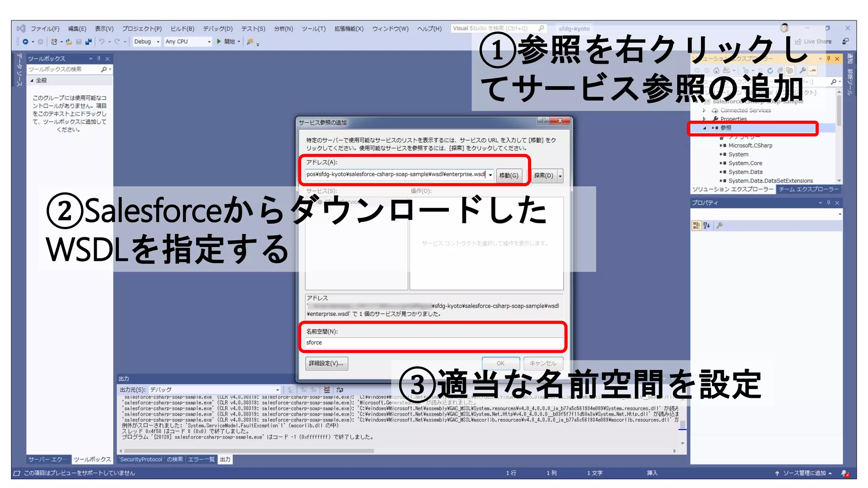Close the Toolbox panel

tap(108, 58)
